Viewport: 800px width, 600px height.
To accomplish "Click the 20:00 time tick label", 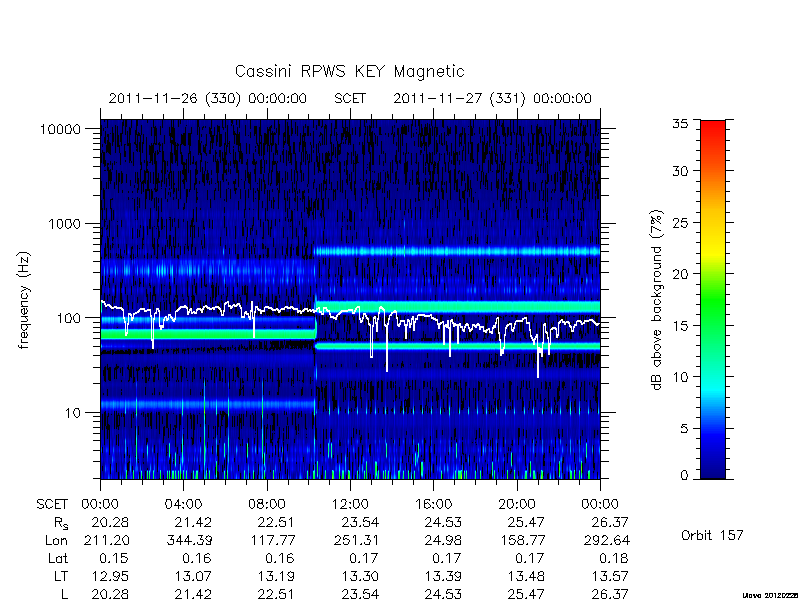I will coord(517,505).
